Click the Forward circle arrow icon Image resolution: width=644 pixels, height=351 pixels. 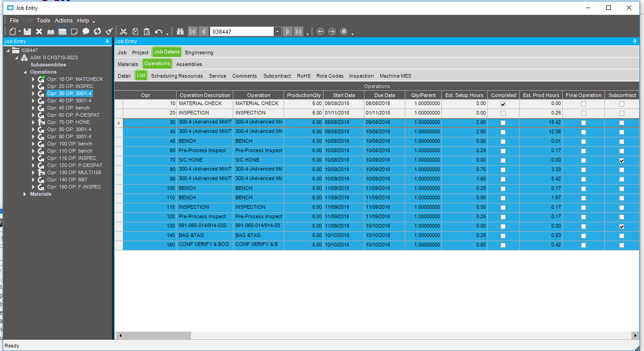[332, 31]
